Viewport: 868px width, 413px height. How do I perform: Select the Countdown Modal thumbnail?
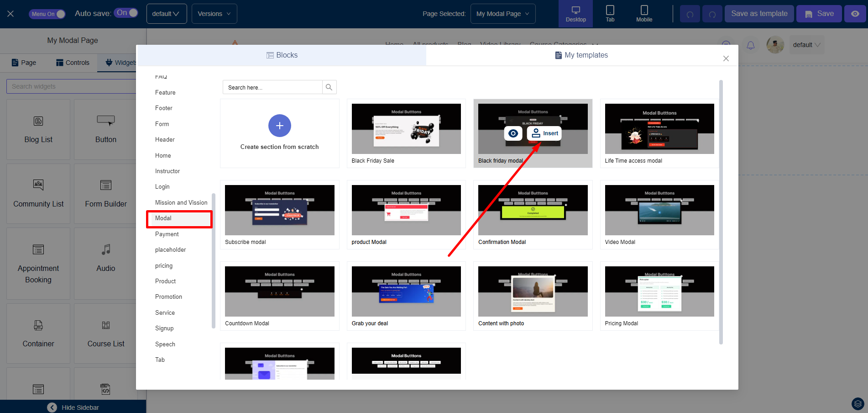[x=280, y=291]
